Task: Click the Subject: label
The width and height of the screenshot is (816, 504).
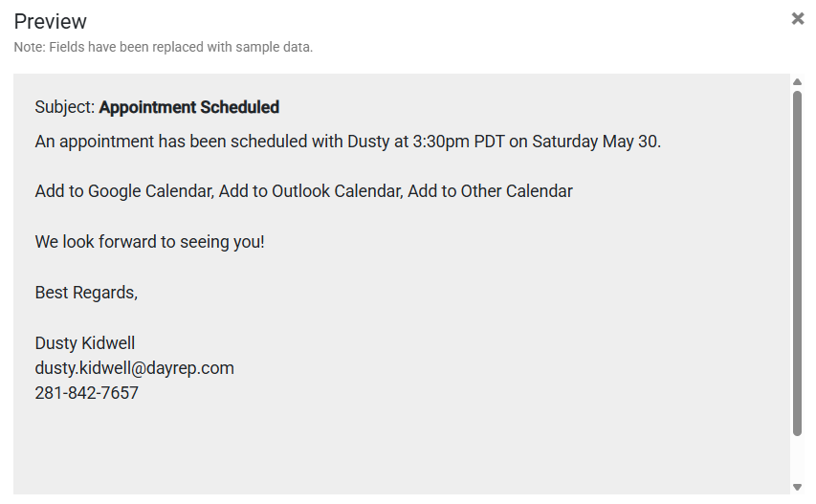Action: coord(65,107)
